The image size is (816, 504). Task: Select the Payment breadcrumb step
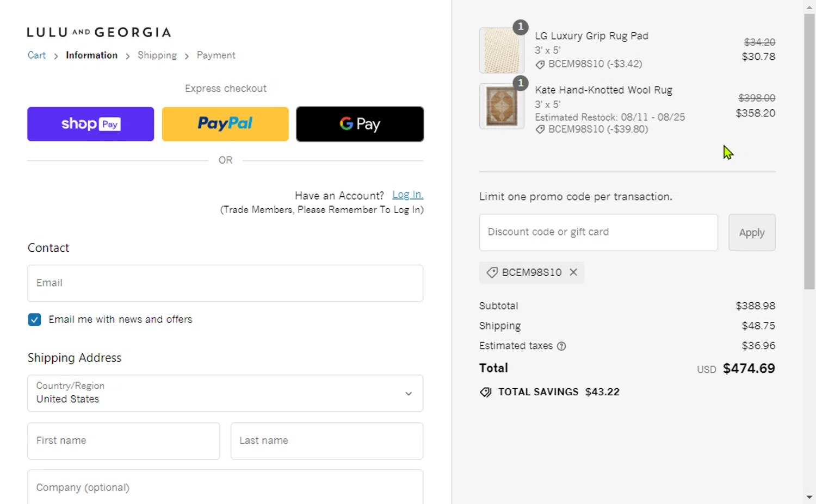click(x=216, y=55)
